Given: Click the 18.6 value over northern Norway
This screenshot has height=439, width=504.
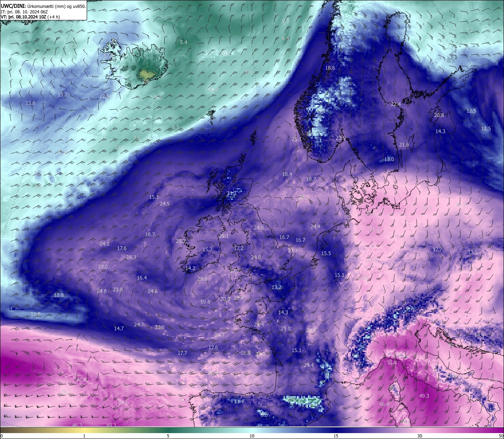Looking at the screenshot, I should [x=330, y=68].
